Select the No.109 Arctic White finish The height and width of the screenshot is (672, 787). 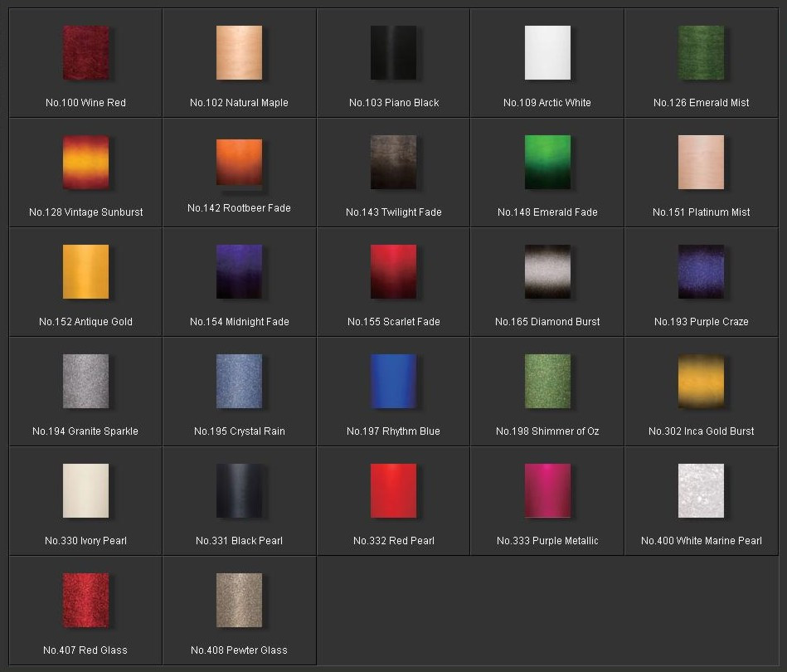click(547, 53)
